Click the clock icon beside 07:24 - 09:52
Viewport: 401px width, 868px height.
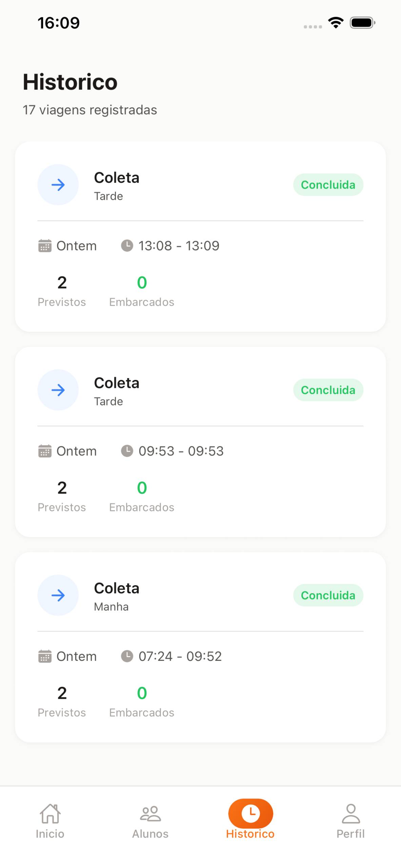click(127, 656)
